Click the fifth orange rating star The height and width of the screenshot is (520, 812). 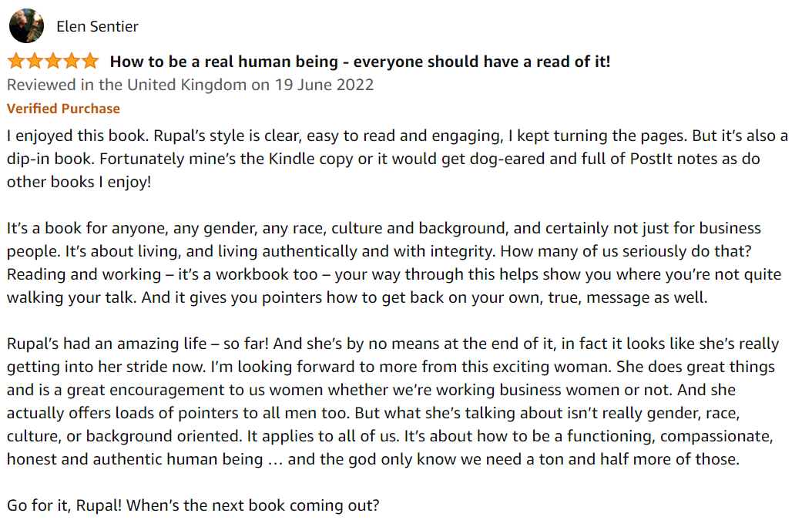pyautogui.click(x=90, y=61)
